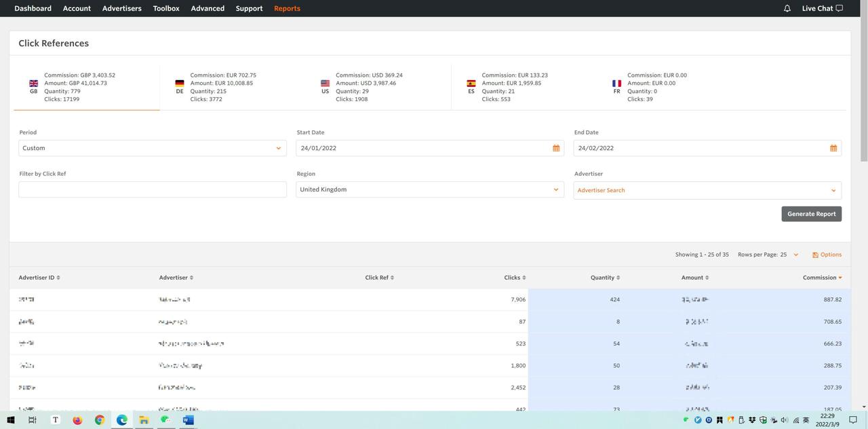Open the Reports menu
This screenshot has width=868, height=429.
(x=287, y=8)
